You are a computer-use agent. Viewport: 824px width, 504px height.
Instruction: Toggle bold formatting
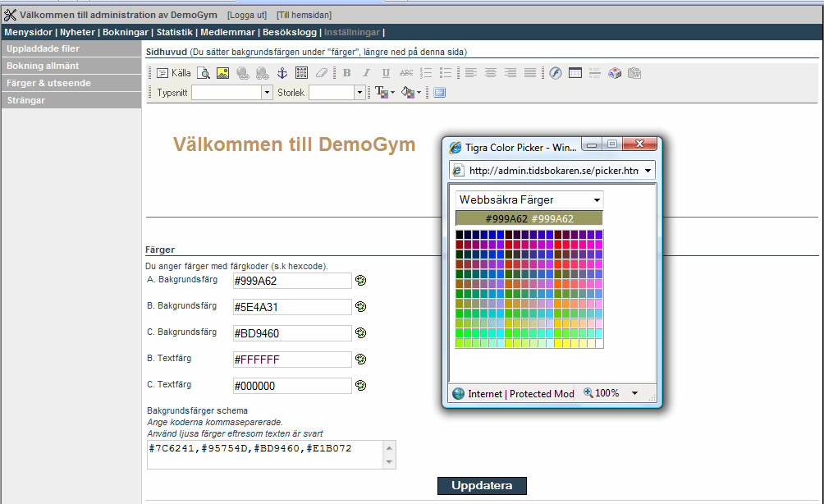(x=347, y=73)
